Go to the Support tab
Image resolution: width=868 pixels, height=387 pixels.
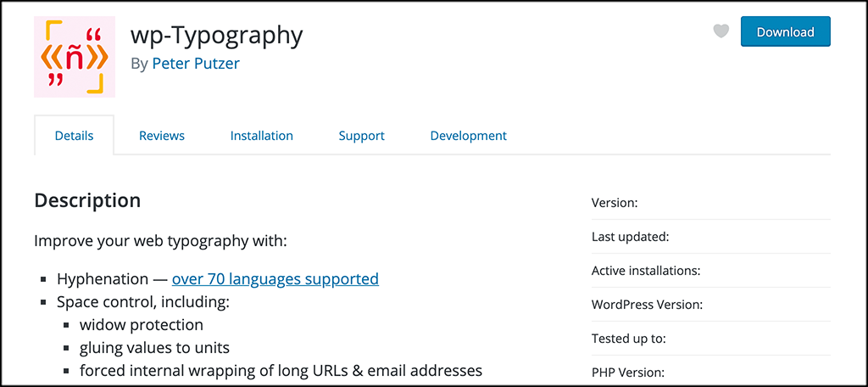coord(361,136)
